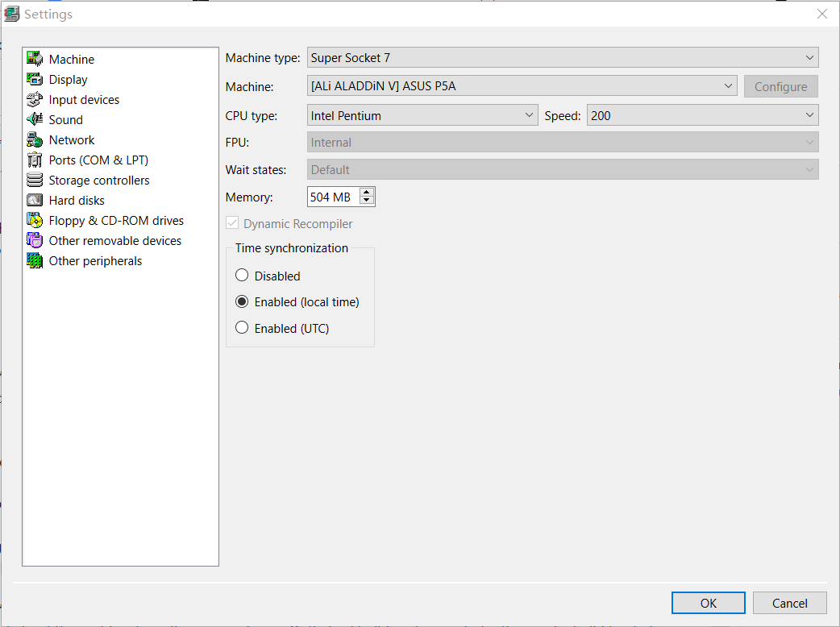Confirm settings with OK
840x627 pixels.
pos(708,602)
